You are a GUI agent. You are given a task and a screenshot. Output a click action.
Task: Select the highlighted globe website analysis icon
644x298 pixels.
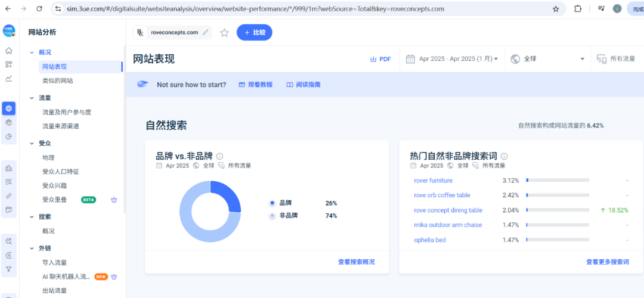[x=8, y=108]
